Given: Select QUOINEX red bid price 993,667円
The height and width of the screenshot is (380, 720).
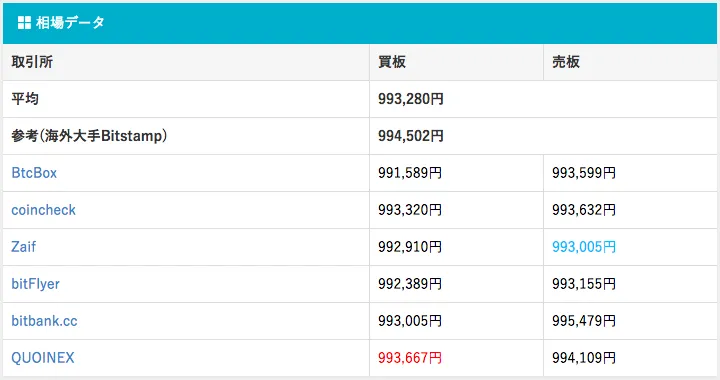Looking at the screenshot, I should tap(410, 358).
